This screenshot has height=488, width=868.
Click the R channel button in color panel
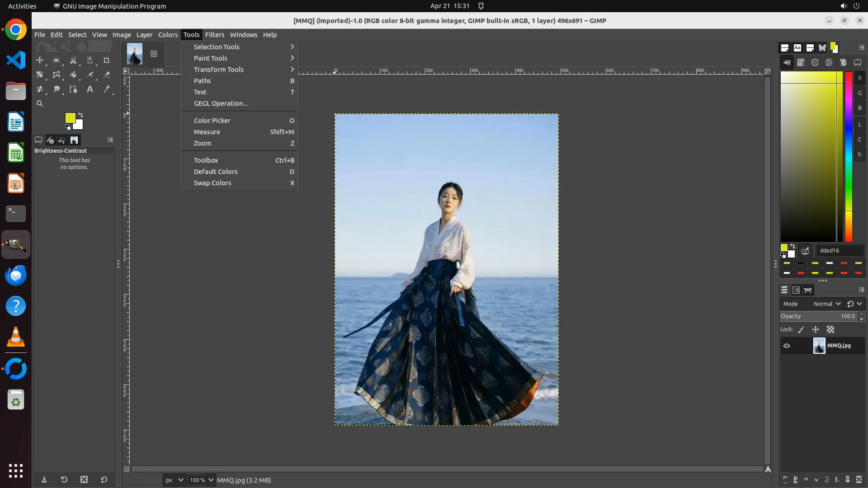coord(859,78)
